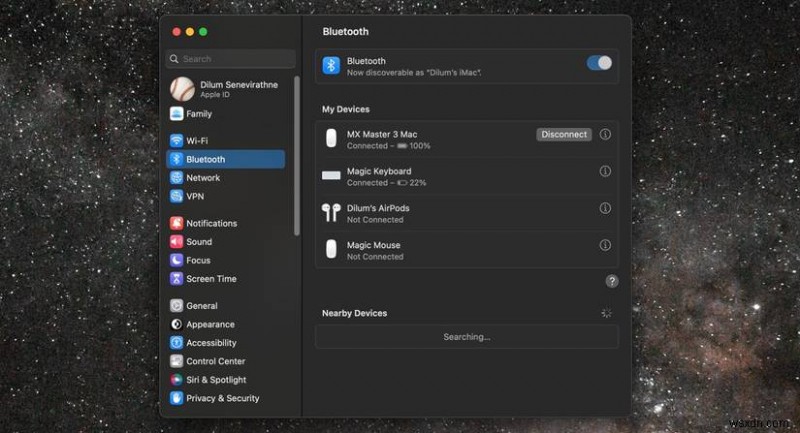
Task: Show info for MX Master 3 Mac
Action: point(605,134)
